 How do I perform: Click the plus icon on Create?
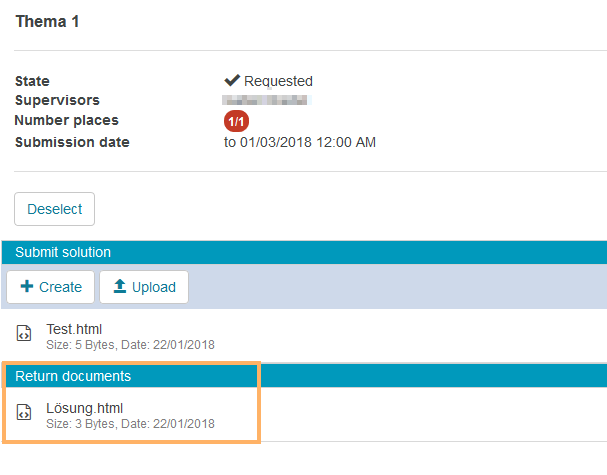click(27, 287)
